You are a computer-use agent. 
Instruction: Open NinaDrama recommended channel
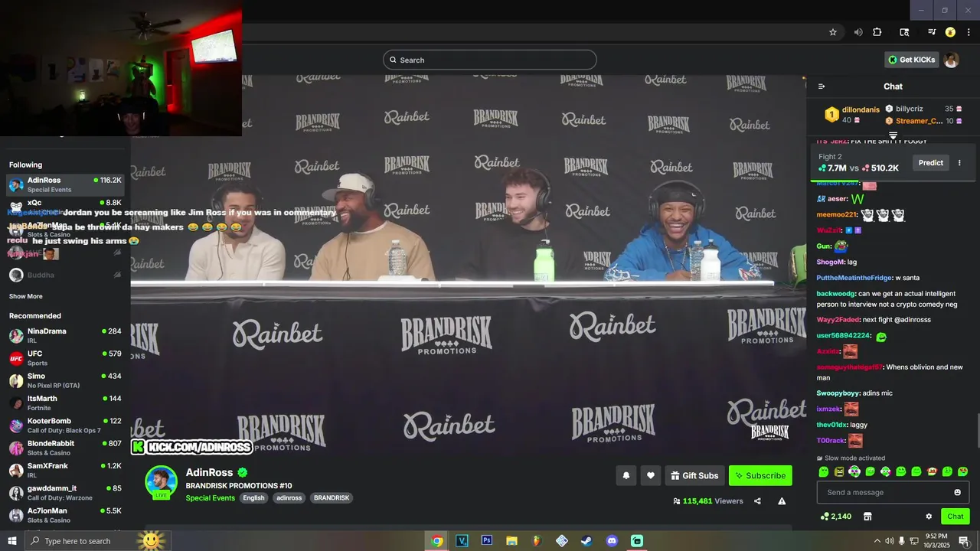[x=65, y=335]
